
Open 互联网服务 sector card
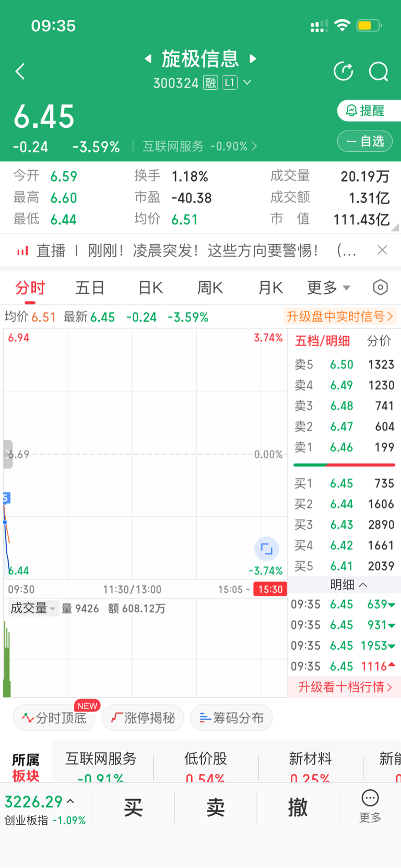click(101, 766)
